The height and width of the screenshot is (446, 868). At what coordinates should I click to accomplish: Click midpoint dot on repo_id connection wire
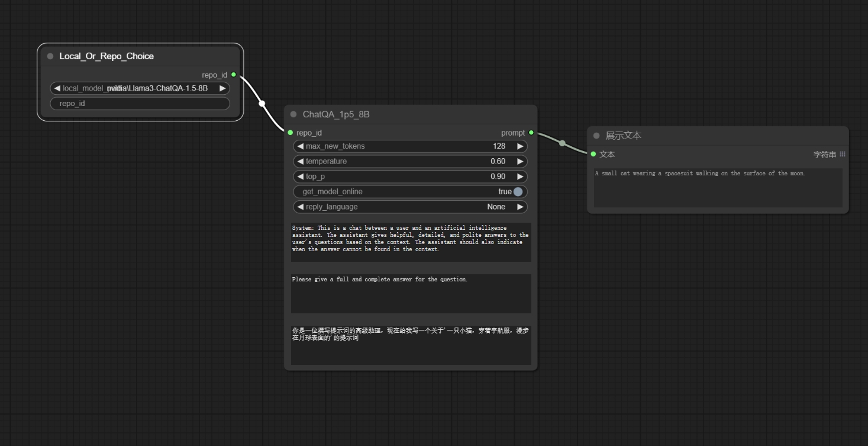[262, 103]
